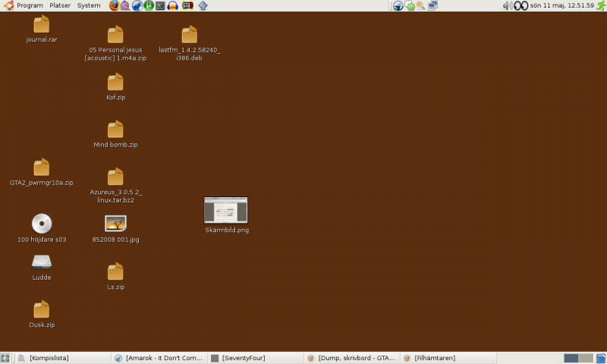607x364 pixels.
Task: Launch Firefox from the top panel
Action: pos(115,5)
